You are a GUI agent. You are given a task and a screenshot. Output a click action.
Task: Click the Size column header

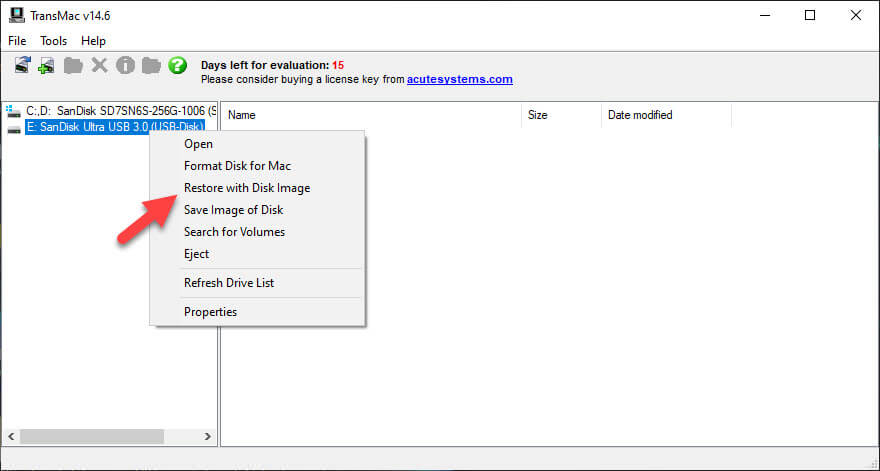tap(538, 115)
